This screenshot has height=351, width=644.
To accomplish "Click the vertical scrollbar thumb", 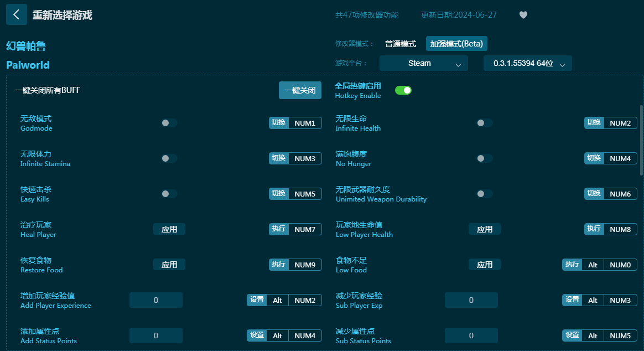I will tap(642, 141).
